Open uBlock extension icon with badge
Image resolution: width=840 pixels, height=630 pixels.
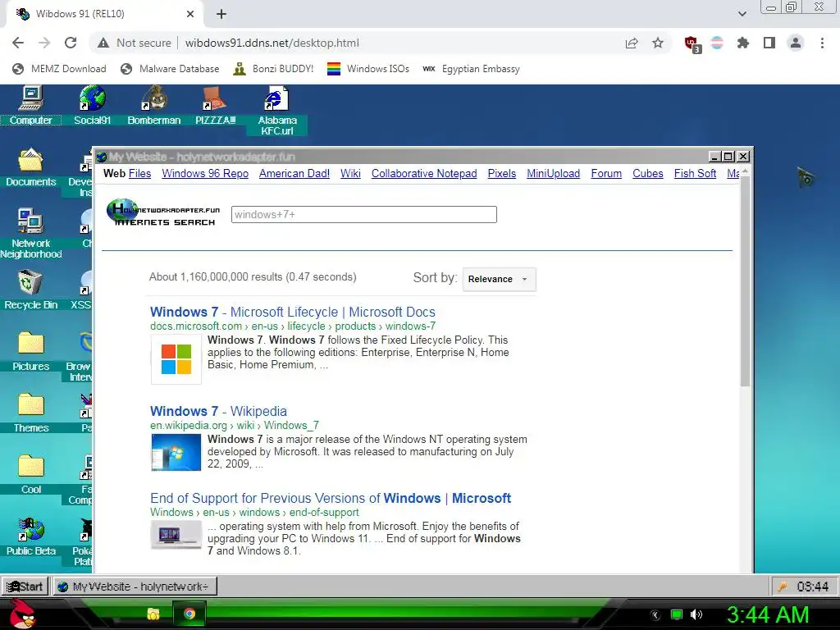[x=692, y=43]
